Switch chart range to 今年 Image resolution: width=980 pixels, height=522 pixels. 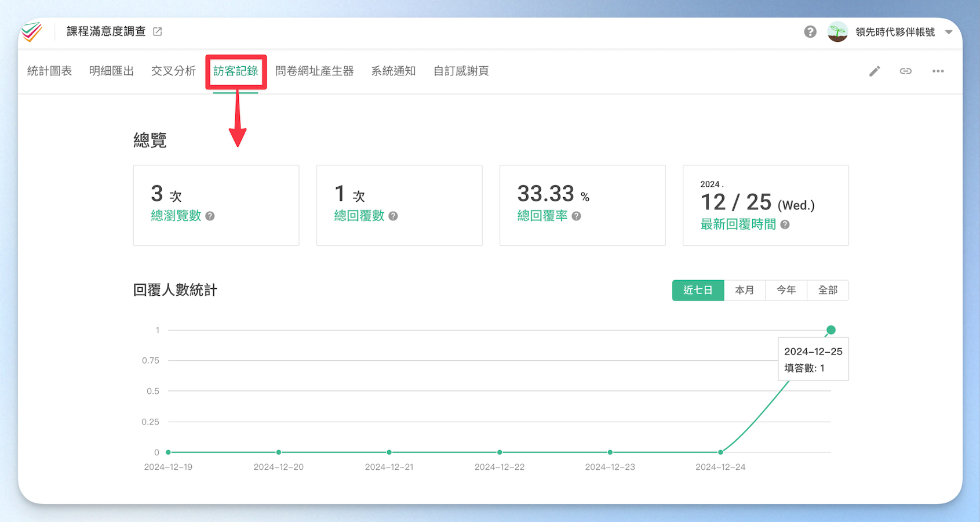pyautogui.click(x=786, y=290)
